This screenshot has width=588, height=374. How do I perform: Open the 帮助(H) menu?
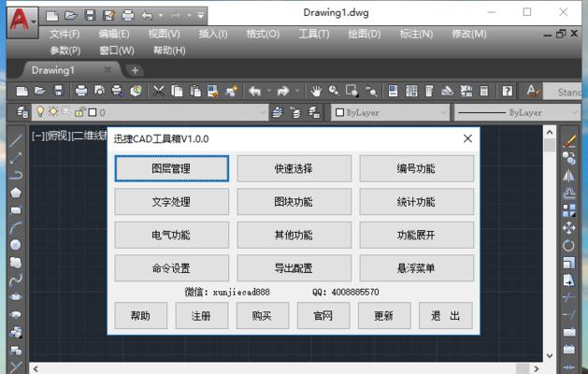[169, 50]
